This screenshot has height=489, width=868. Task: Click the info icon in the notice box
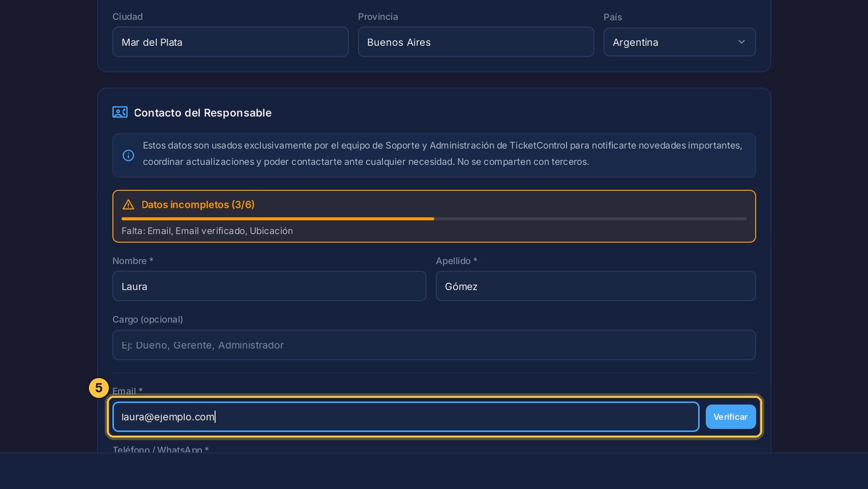(129, 156)
